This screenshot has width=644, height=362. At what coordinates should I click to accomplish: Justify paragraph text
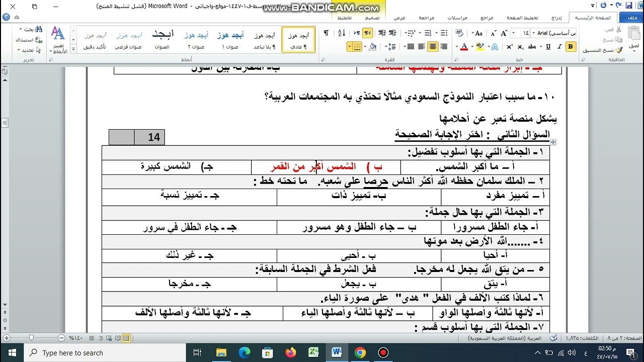[x=411, y=47]
